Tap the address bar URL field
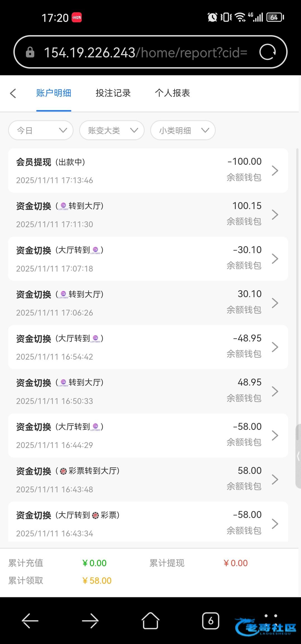Viewport: 301px width, 644px height. point(145,52)
